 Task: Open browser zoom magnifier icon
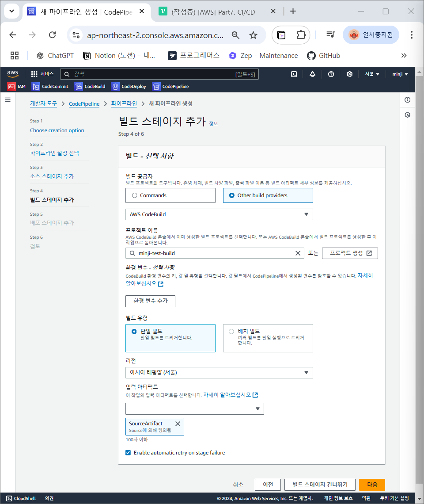(x=235, y=35)
